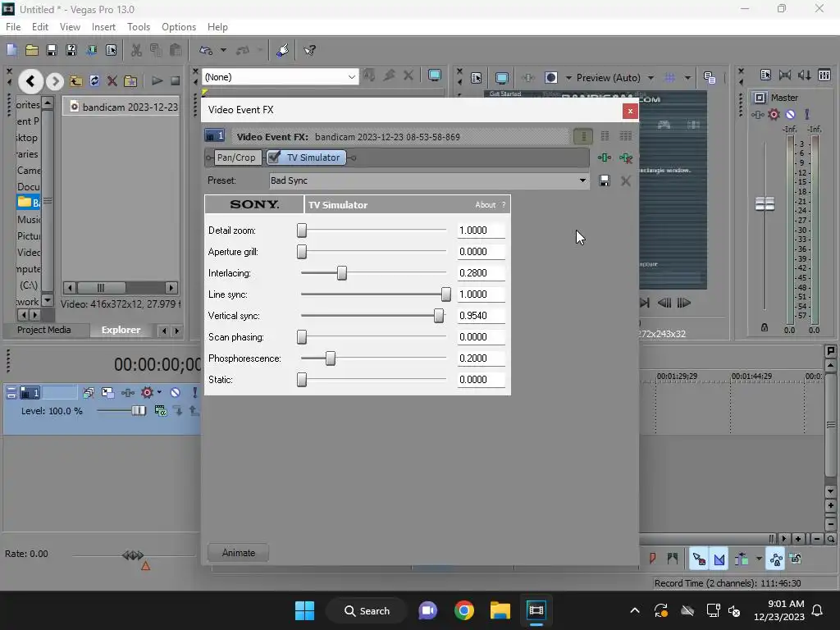
Task: Click the Animate button
Action: [x=239, y=553]
